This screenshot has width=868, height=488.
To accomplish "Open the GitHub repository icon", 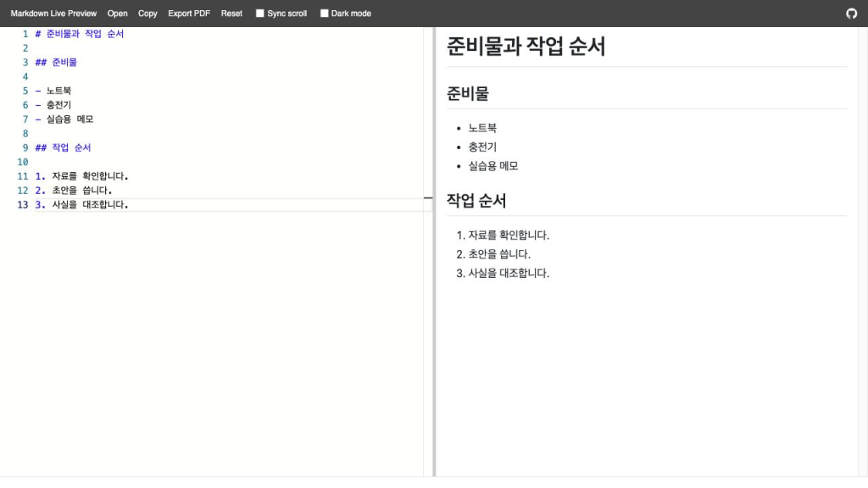I will click(851, 14).
